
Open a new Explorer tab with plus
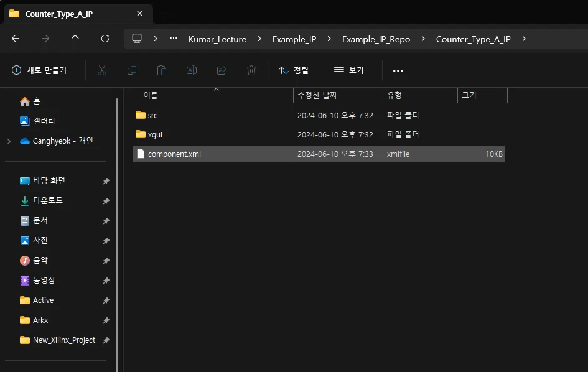167,14
